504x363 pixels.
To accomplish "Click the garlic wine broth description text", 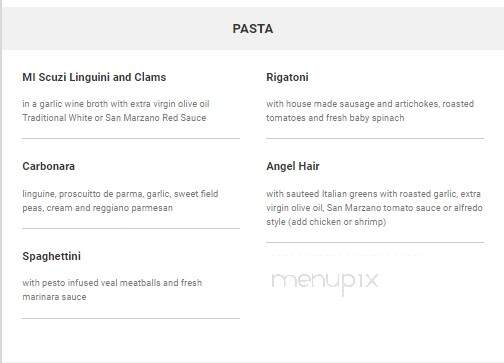I will pyautogui.click(x=116, y=104).
